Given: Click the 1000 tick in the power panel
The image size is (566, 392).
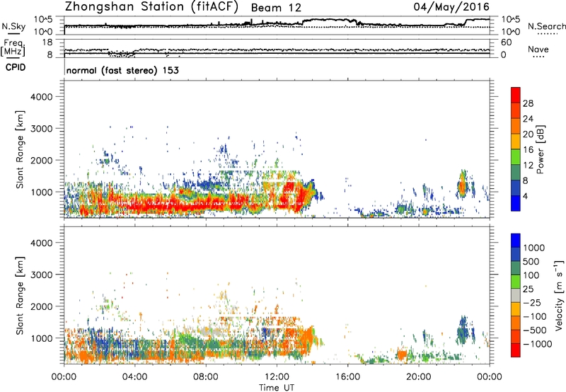Looking at the screenshot, I should click(41, 192).
